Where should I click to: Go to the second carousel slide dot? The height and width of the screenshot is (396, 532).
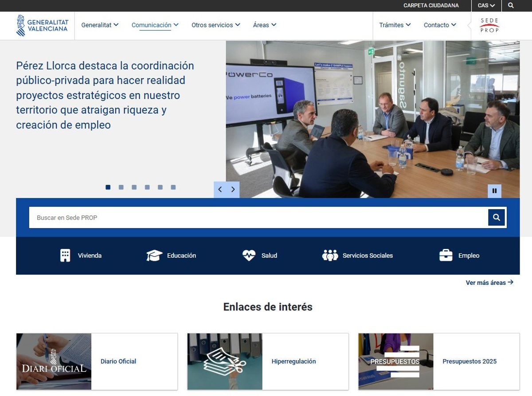(x=121, y=187)
